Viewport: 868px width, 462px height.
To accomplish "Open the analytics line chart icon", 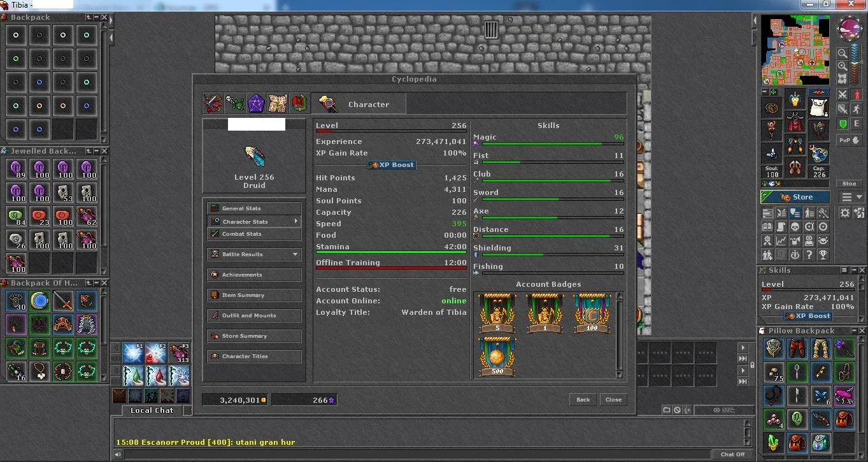I will click(x=781, y=241).
